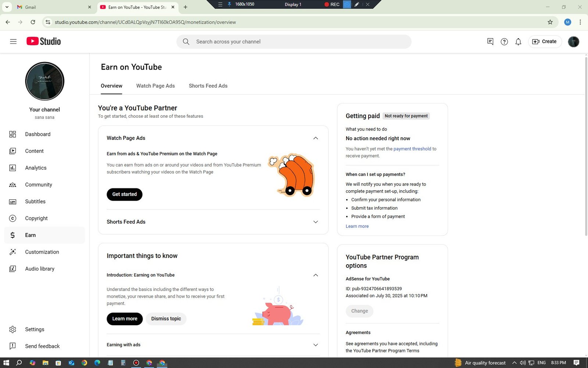
Task: Open the Subtitles section
Action: (x=44, y=202)
